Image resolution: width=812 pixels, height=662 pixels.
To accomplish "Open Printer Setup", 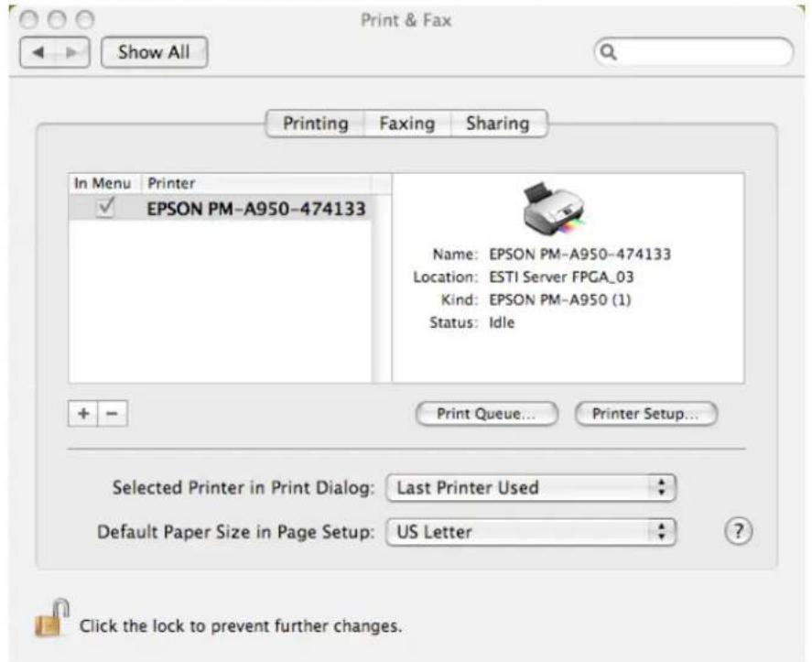I will [646, 414].
